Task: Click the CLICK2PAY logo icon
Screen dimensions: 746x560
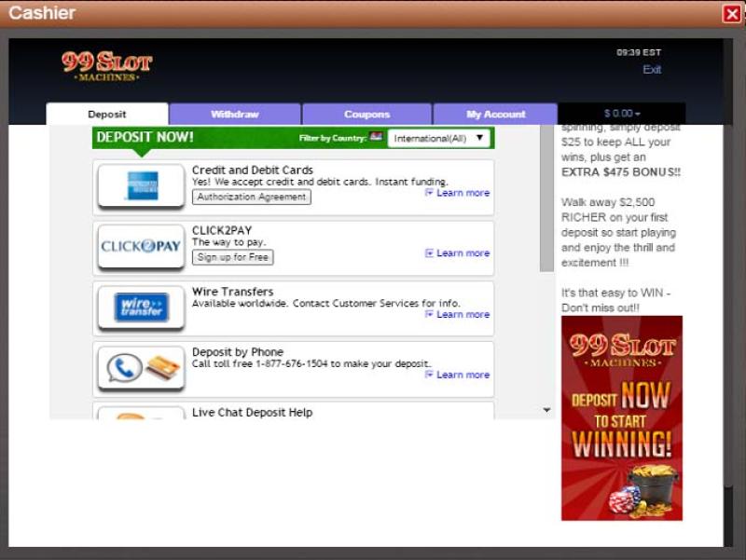Action: [141, 246]
